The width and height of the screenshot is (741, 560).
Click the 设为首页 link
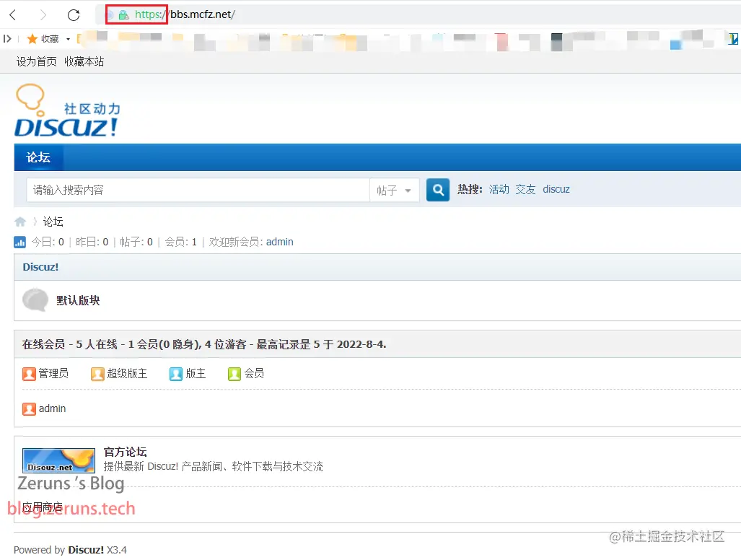[x=36, y=61]
